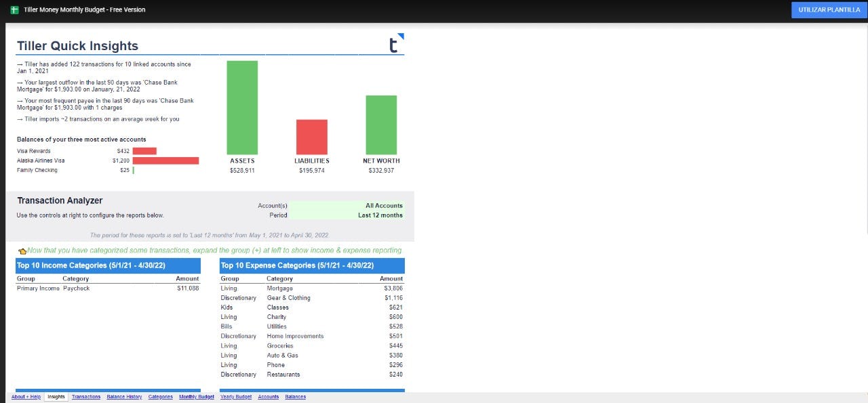Viewport: 868px width, 403px height.
Task: Go to the Balance History tab
Action: 124,397
